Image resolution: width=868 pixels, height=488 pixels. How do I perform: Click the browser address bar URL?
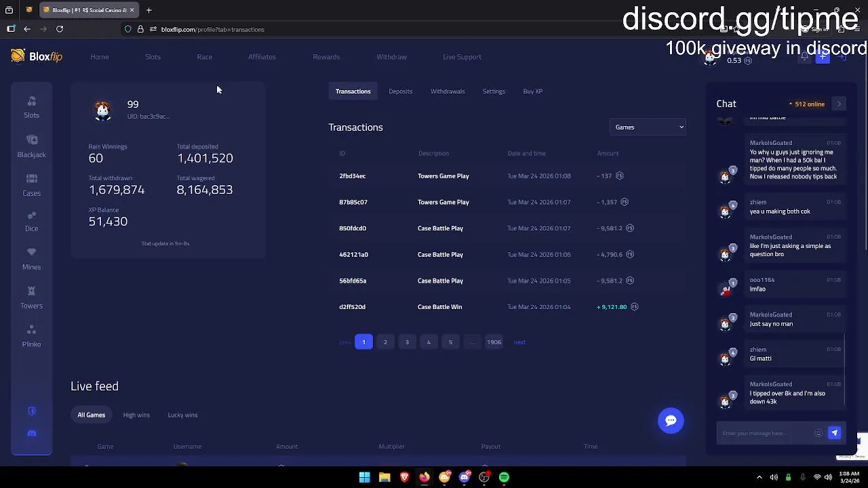[x=213, y=29]
